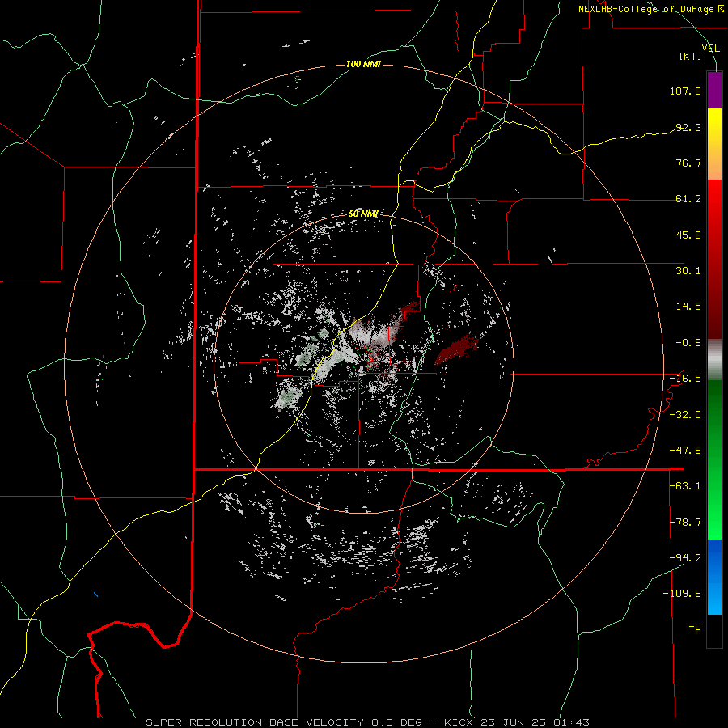728x728 pixels.
Task: Click the green segment of the color bar
Action: coord(714,459)
